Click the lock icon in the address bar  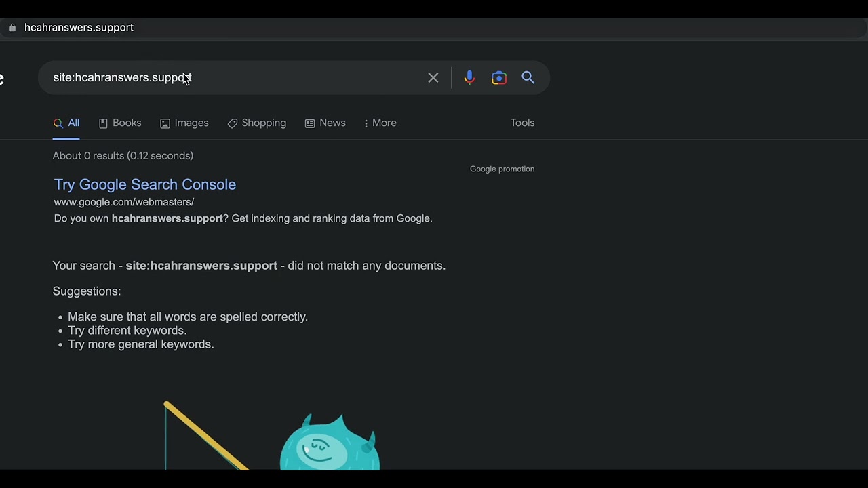12,28
